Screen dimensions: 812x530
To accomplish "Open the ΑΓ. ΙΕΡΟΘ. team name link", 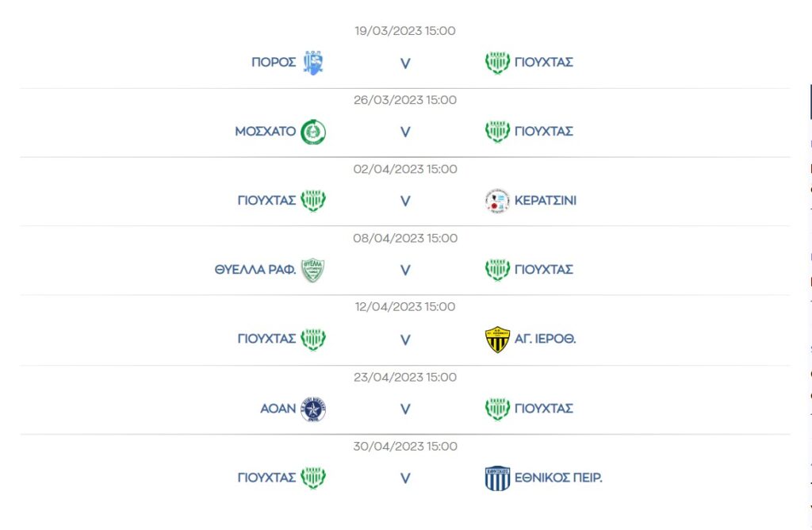I will tap(545, 339).
